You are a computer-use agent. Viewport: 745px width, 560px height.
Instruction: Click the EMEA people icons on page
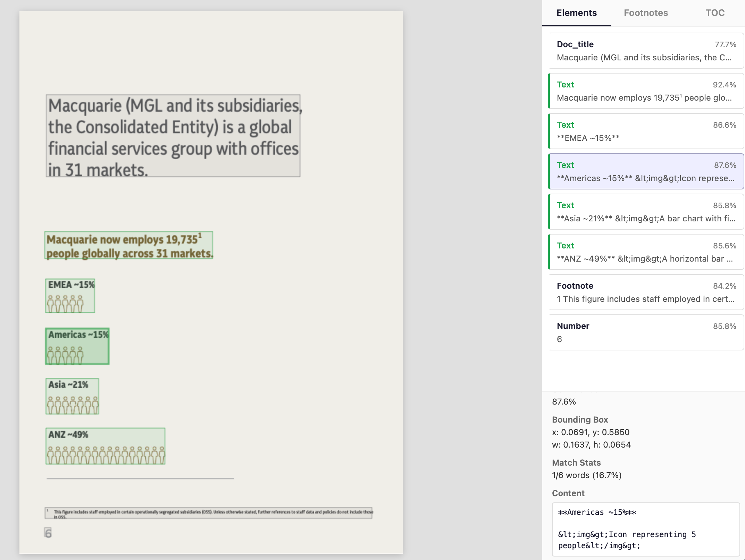(66, 304)
